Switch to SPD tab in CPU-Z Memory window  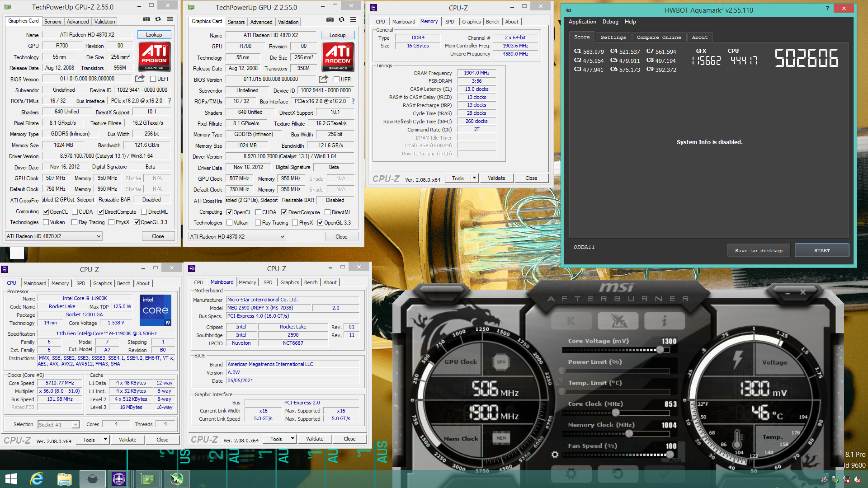click(x=449, y=22)
